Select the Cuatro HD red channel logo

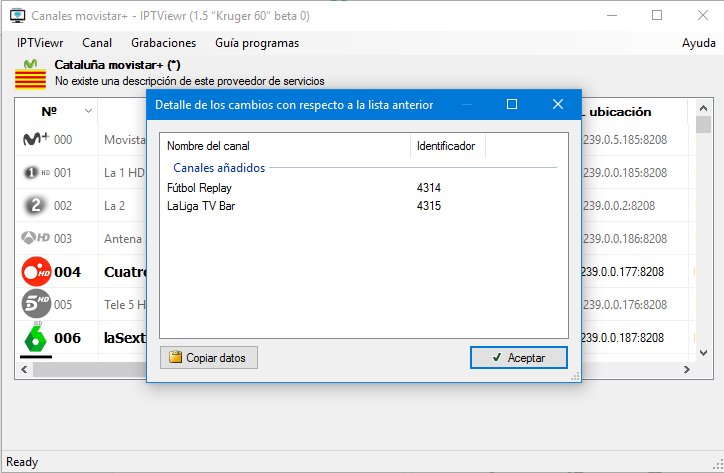click(36, 272)
